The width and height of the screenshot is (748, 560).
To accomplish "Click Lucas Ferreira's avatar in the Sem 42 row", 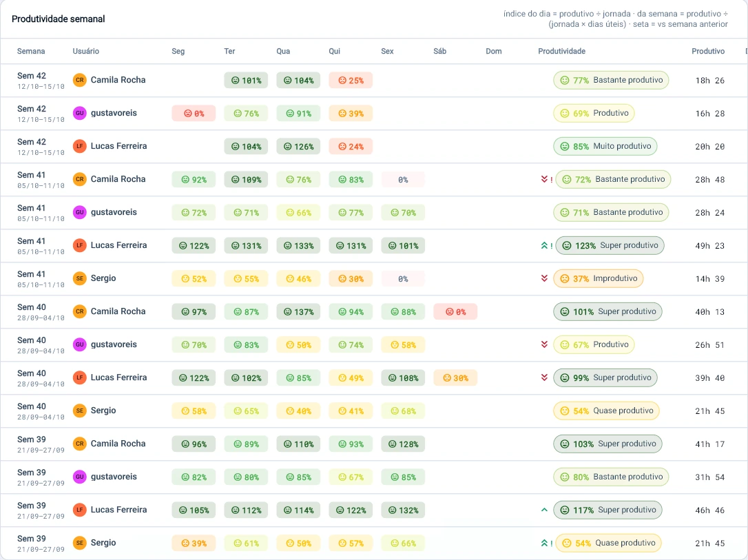I will (x=80, y=146).
